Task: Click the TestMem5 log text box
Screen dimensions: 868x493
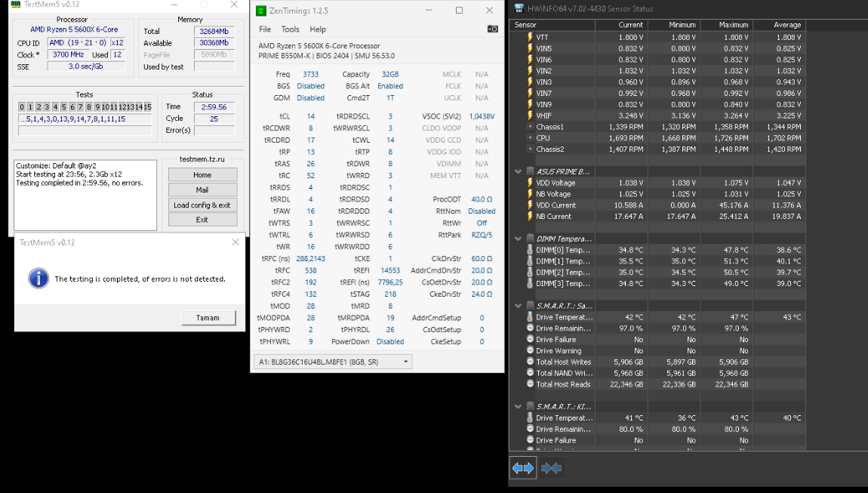Action: 85,195
